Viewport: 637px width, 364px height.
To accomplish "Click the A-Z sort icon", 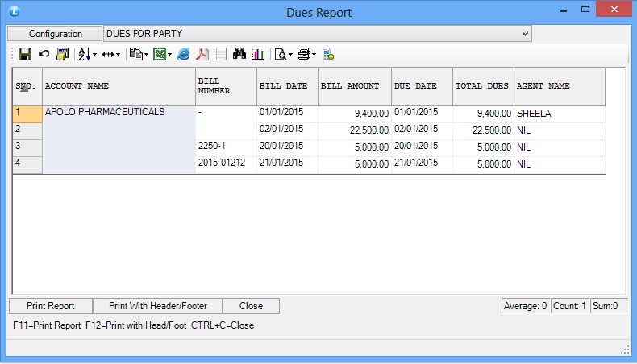I will pos(83,54).
